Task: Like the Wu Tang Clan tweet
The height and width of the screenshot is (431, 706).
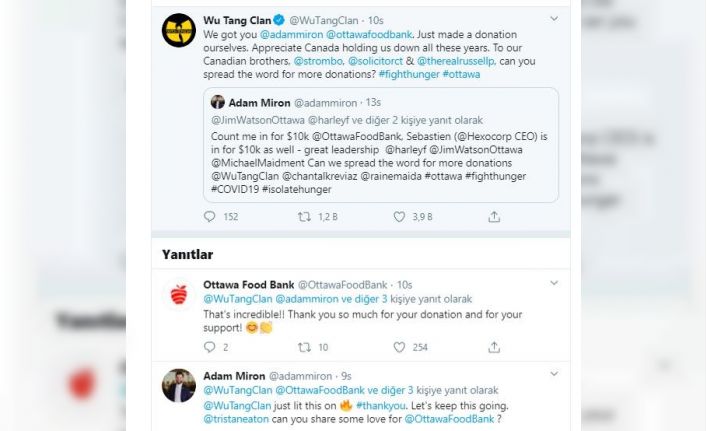Action: (x=399, y=217)
